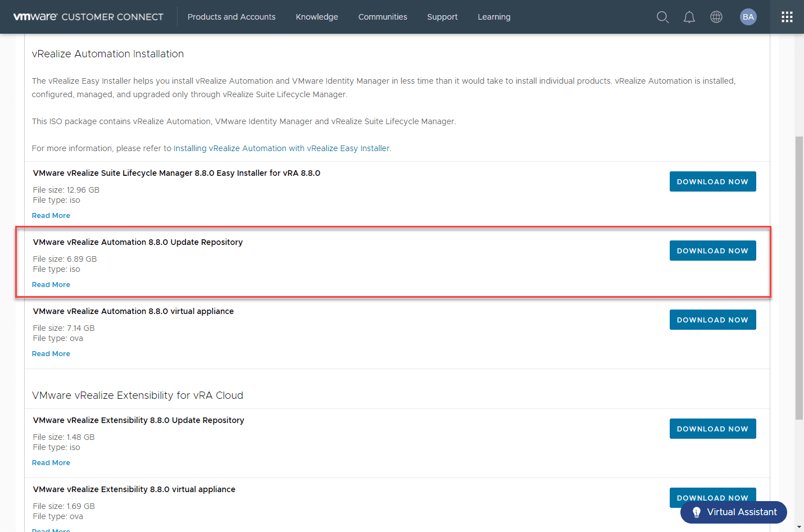This screenshot has width=804, height=532.
Task: Expand Read More under the virtual appliance
Action: click(x=51, y=353)
